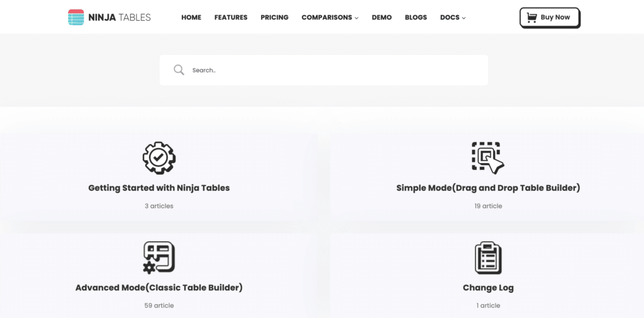Click the '1 article' count text
644x318 pixels.
pos(488,305)
